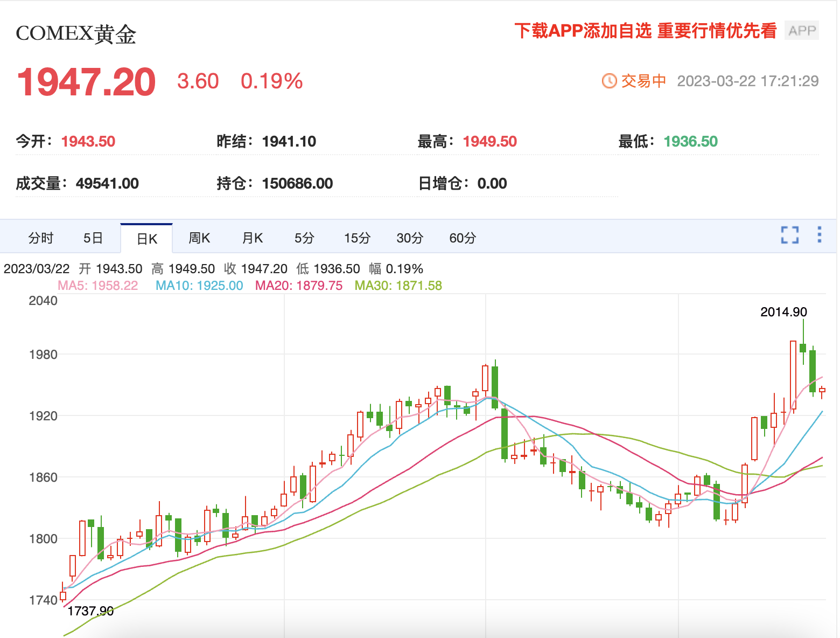Click the fullscreen chart icon

point(789,235)
